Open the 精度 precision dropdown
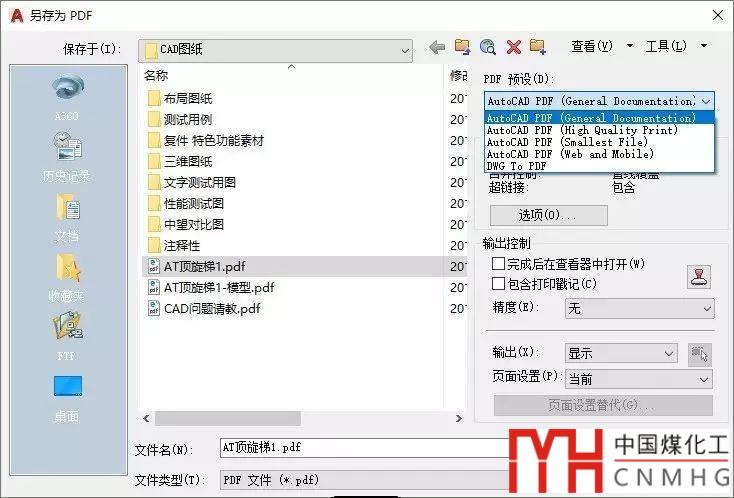The image size is (734, 498). click(x=640, y=308)
